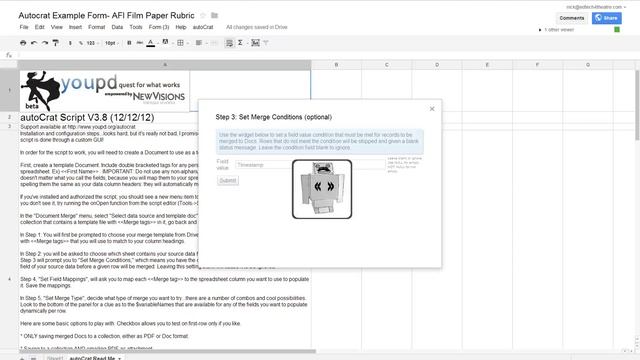This screenshot has height=360, width=640.
Task: Close the Set Merge Conditions dialog
Action: 432,109
